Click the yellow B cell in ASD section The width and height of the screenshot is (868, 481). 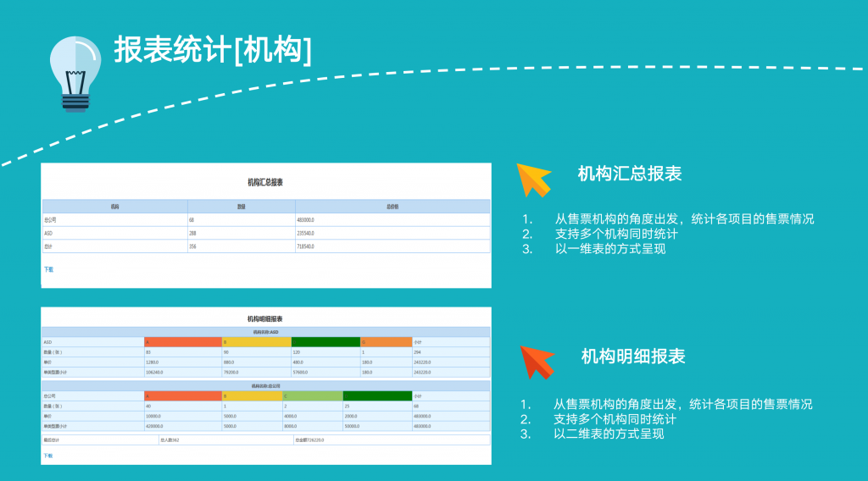click(256, 342)
